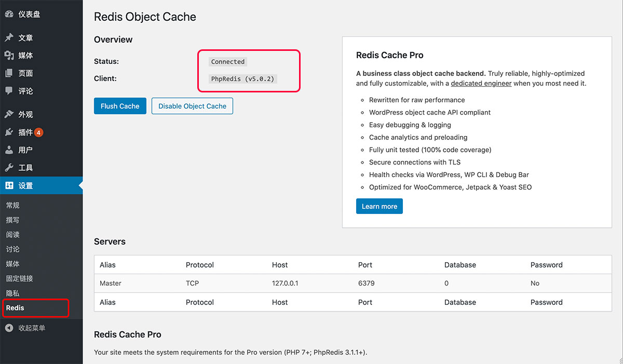Click the Redis Object Cache page title
The height and width of the screenshot is (364, 623).
click(x=145, y=17)
